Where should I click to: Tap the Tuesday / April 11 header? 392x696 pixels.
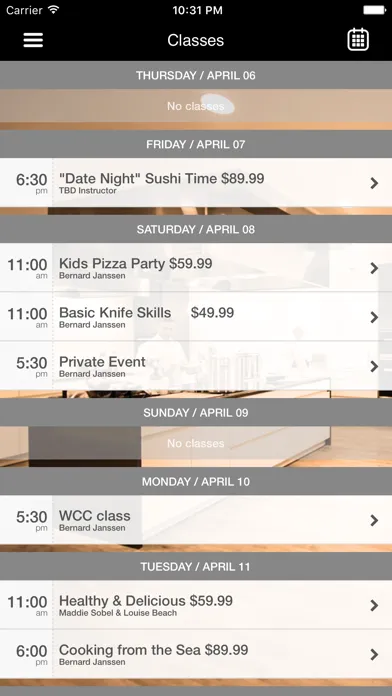pos(196,566)
